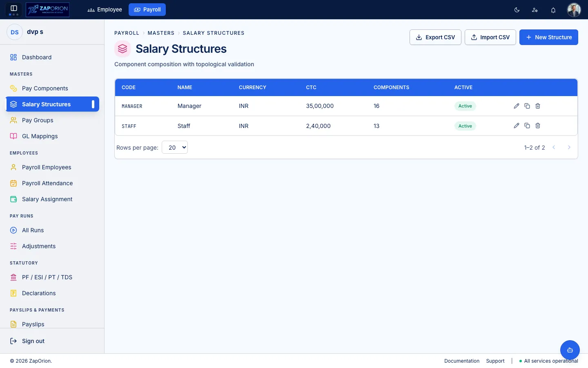Open Pay Groups in sidebar
This screenshot has width=588, height=368.
coord(52,120)
